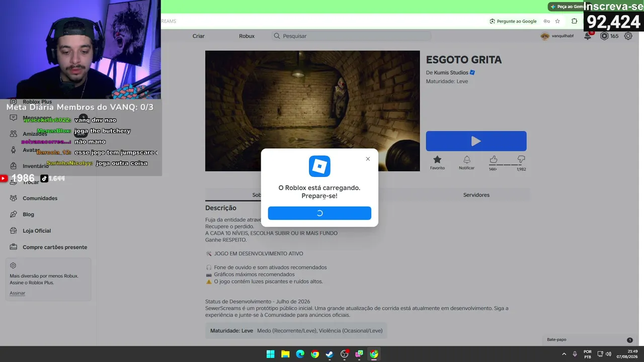Viewport: 644px width, 362px height.
Task: Open the game cover thumbnail image
Action: (x=312, y=111)
